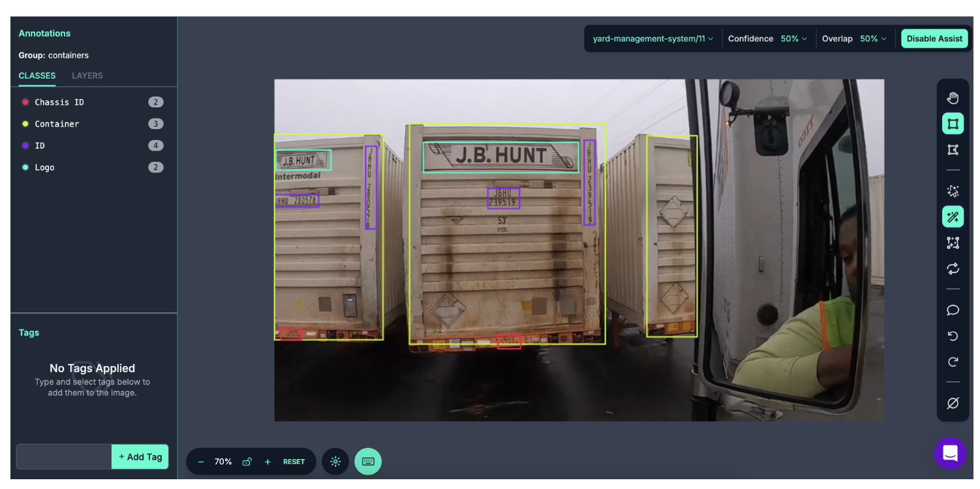Toggle the label assist magic wand
Viewport: 980px width, 489px height.
click(953, 216)
